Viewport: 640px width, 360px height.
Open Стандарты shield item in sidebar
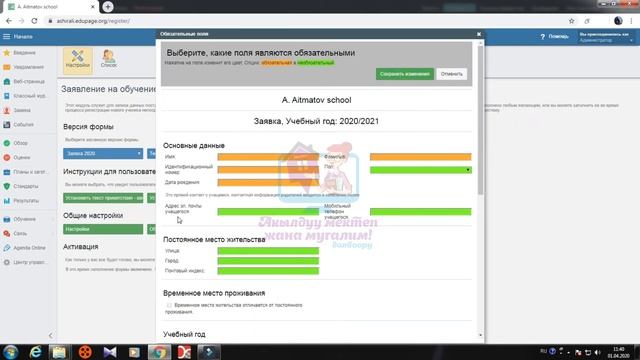pos(21,186)
